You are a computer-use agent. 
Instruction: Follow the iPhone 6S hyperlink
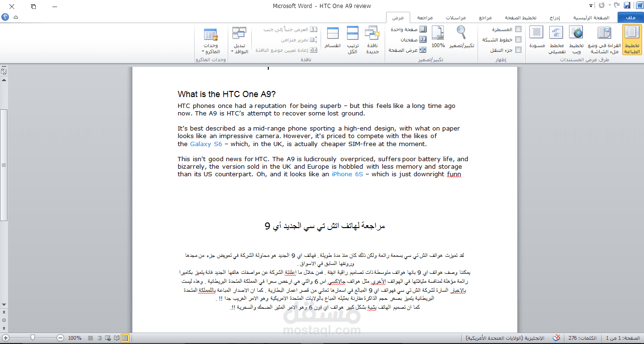(347, 174)
